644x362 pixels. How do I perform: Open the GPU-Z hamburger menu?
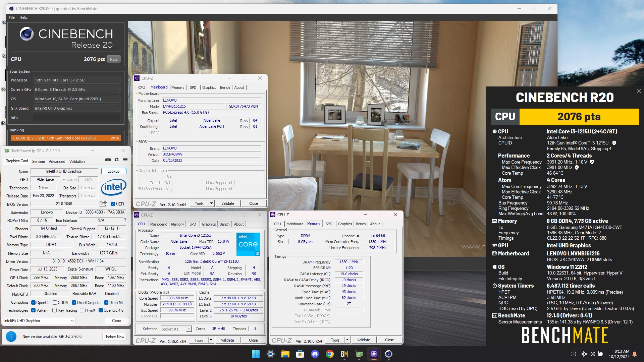125,160
